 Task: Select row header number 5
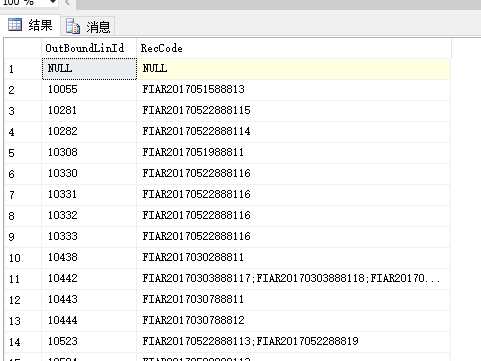click(x=23, y=153)
